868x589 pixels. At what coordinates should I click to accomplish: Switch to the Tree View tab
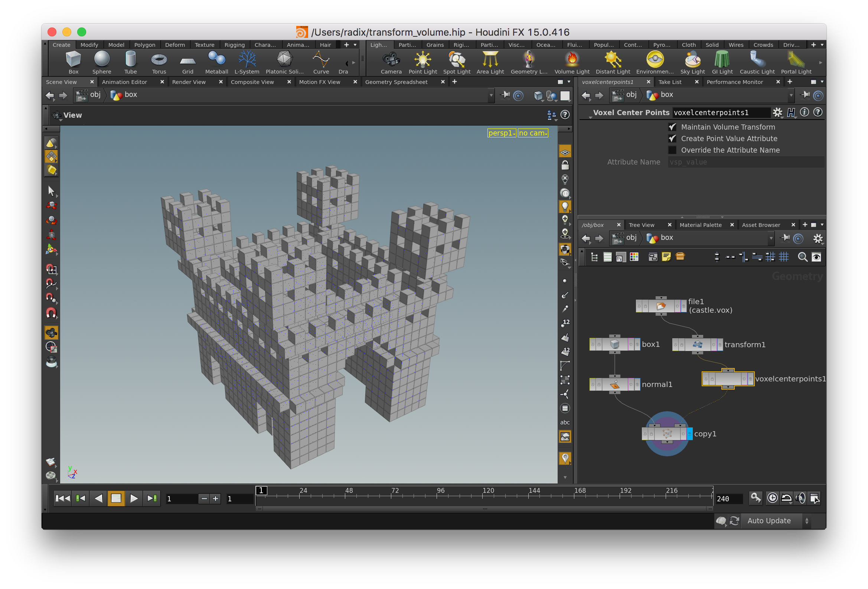641,225
